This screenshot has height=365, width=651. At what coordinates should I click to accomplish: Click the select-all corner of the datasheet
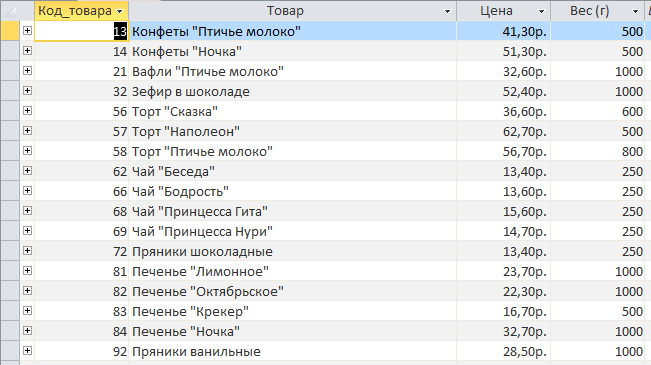10,11
